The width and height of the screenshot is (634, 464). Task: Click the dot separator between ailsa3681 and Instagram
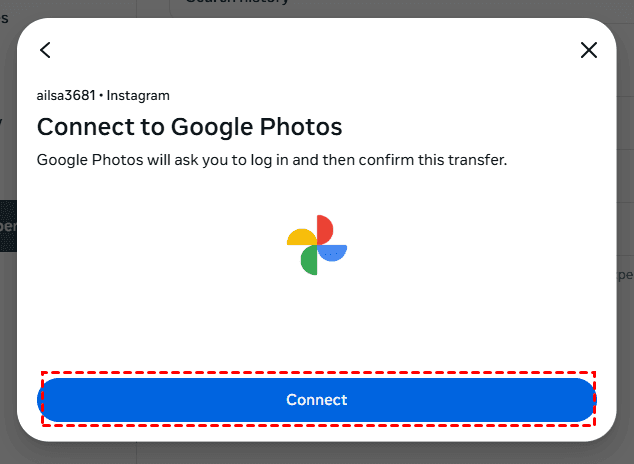pos(101,96)
